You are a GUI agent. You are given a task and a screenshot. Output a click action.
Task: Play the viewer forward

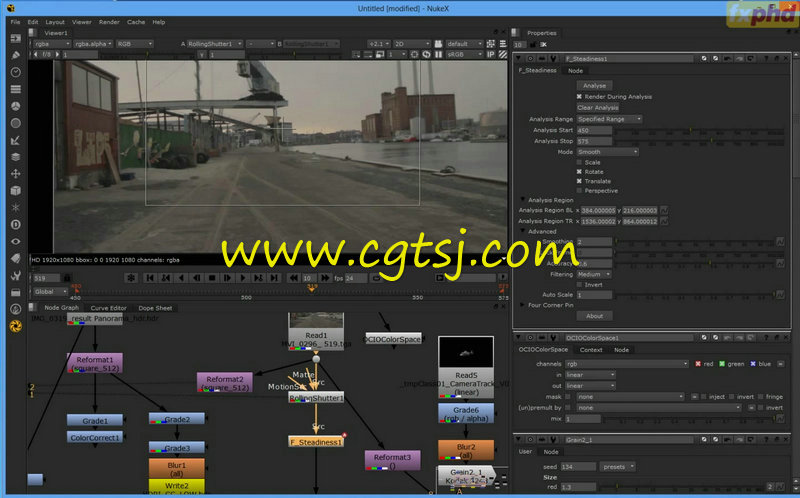(243, 278)
